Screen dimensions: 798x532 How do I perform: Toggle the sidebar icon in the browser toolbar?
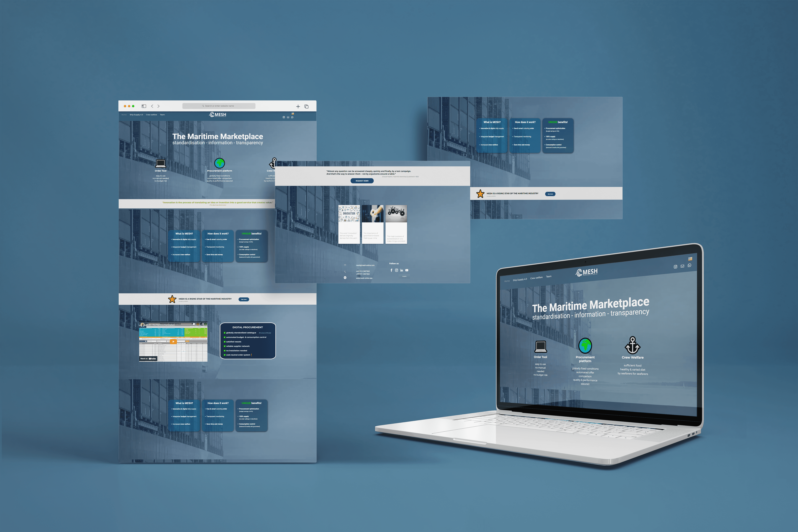[x=144, y=106]
